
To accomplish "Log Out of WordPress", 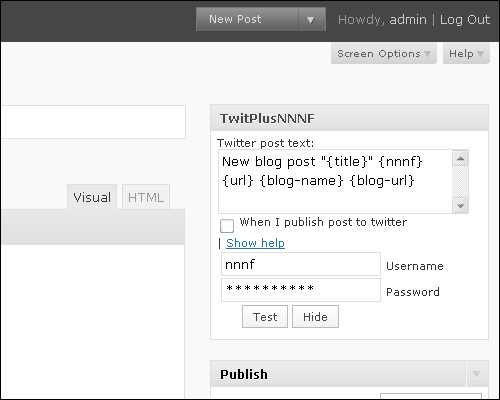I will pos(465,20).
